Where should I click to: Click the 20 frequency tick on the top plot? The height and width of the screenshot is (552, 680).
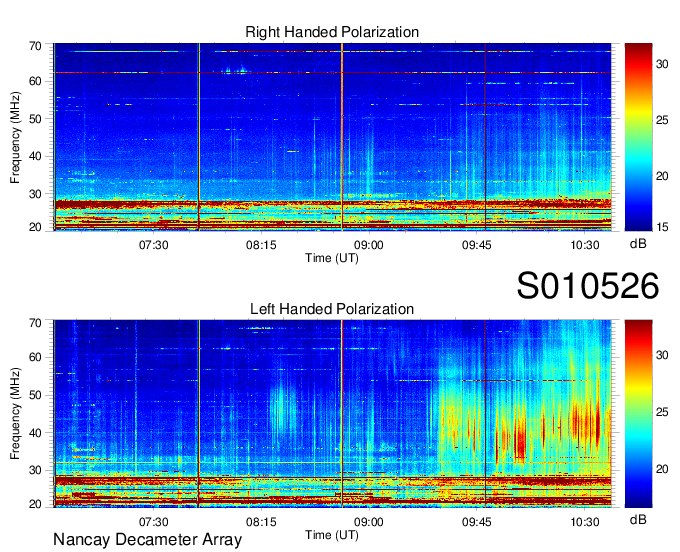(35, 227)
